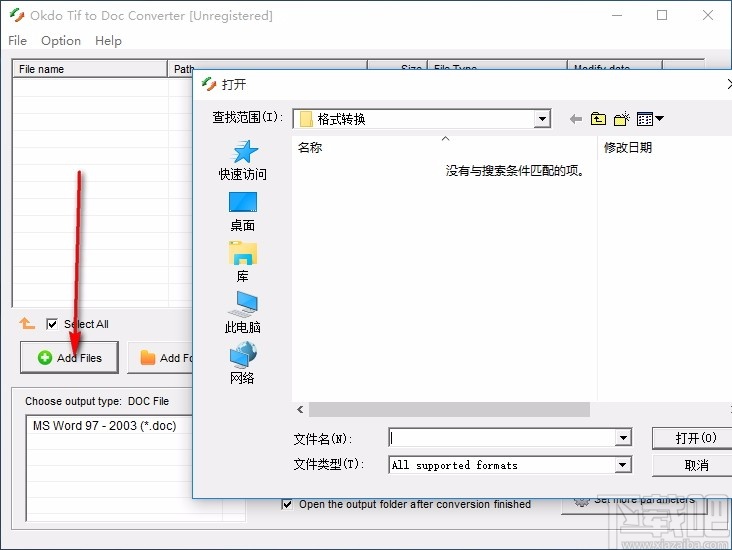Minimize the Okdo converter window
Viewport: 732px width, 550px height.
click(617, 15)
